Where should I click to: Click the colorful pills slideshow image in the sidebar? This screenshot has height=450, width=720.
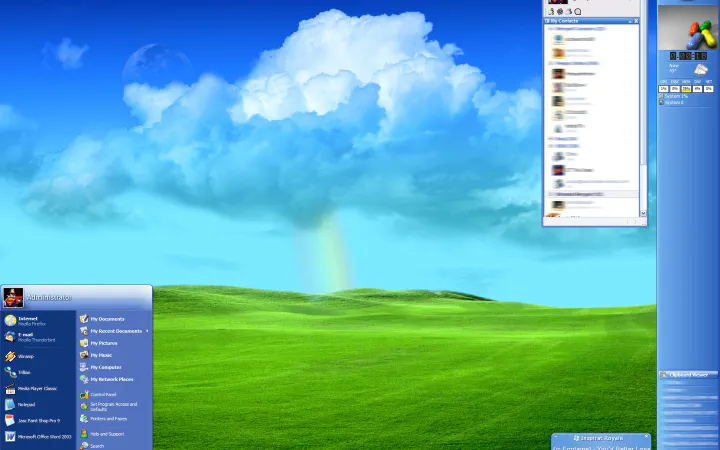[x=687, y=28]
